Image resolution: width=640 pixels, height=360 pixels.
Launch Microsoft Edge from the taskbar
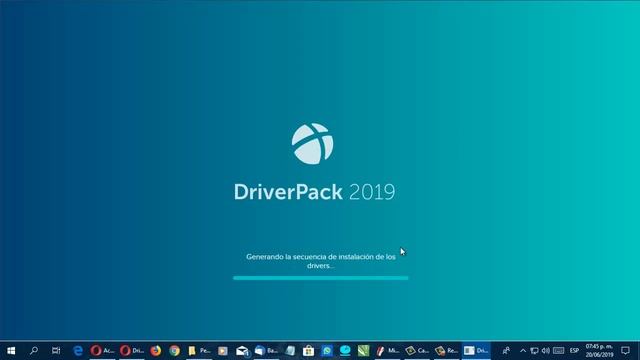[78, 351]
